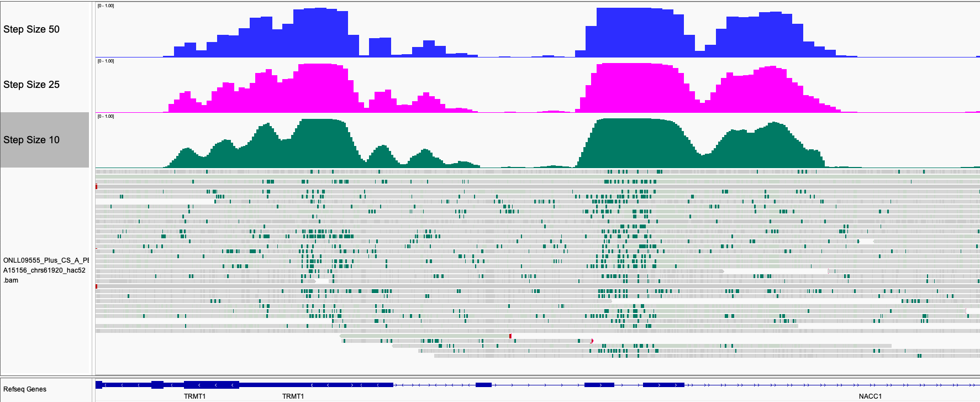Click the green Step Size 10 signal plot
This screenshot has width=980, height=402.
pyautogui.click(x=635, y=144)
